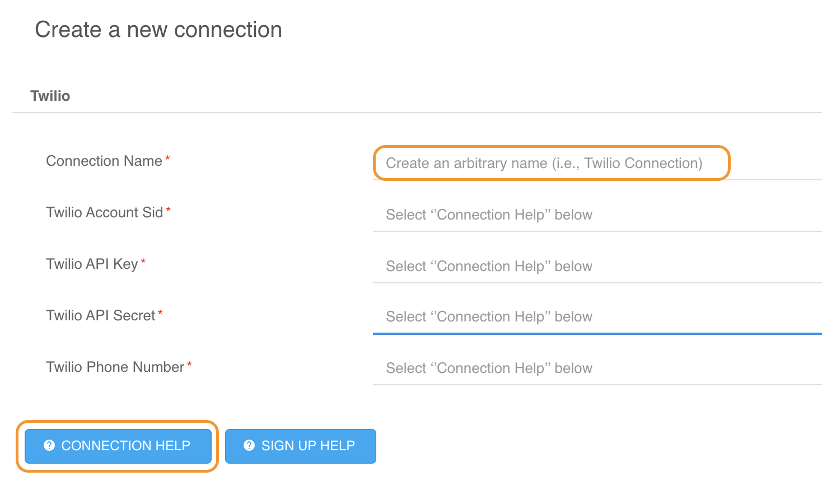Viewport: 822px width, 504px height.
Task: Focus the Connection Name input field
Action: point(551,163)
